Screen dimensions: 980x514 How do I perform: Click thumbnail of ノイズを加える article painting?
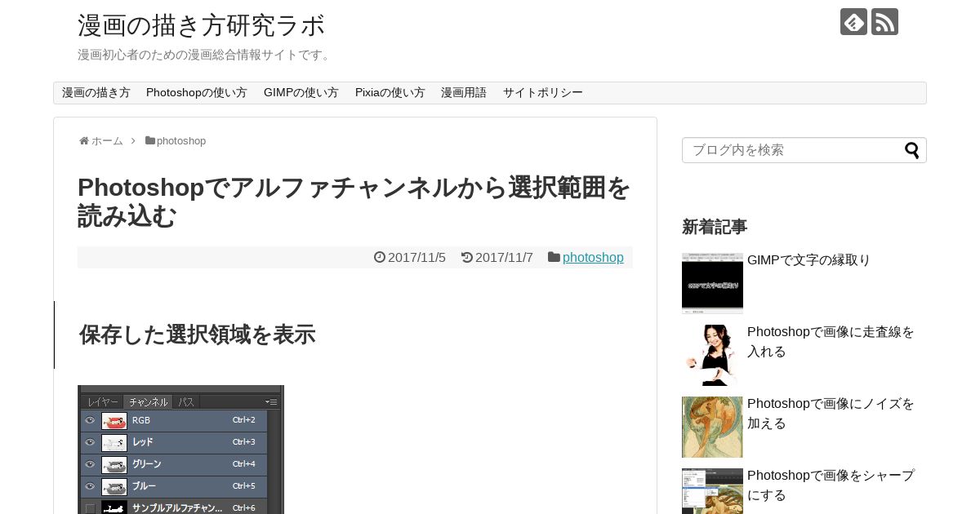712,427
